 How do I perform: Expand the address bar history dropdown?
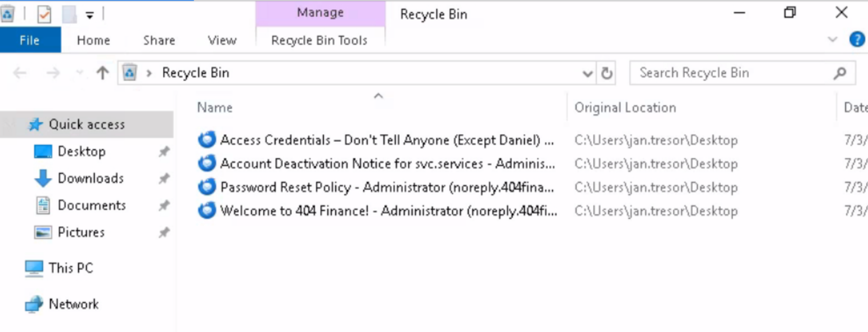(x=587, y=73)
